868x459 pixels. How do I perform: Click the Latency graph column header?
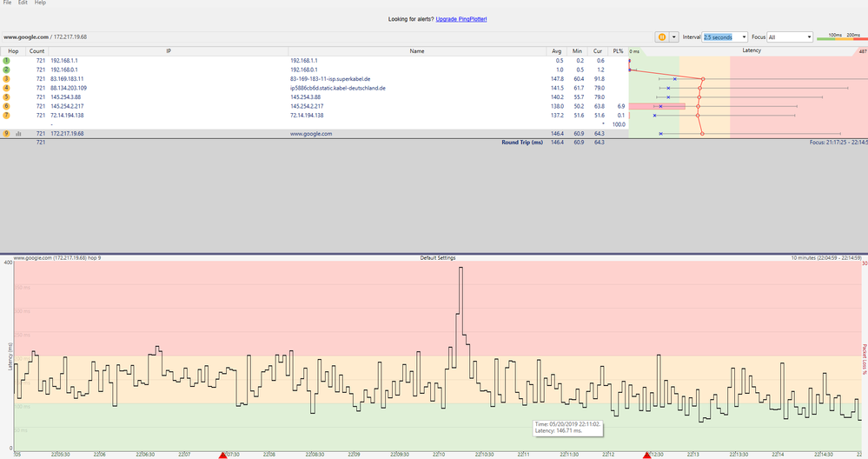pos(752,51)
